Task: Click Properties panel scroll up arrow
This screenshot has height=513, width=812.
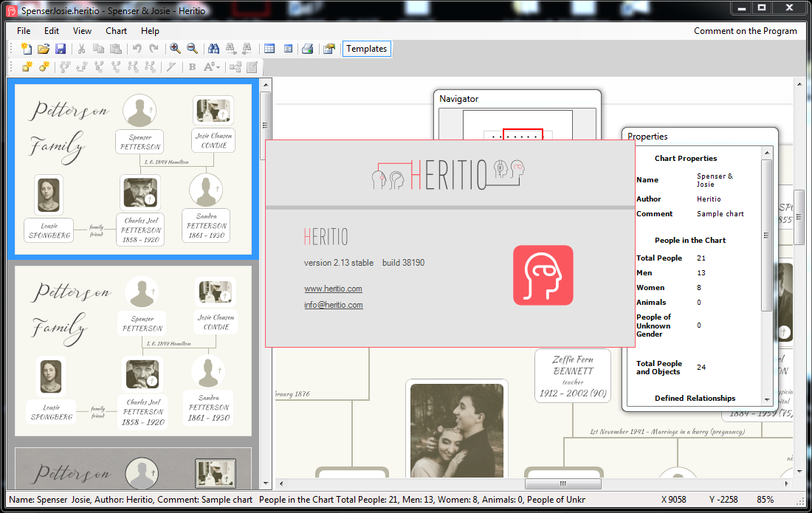Action: [x=767, y=153]
